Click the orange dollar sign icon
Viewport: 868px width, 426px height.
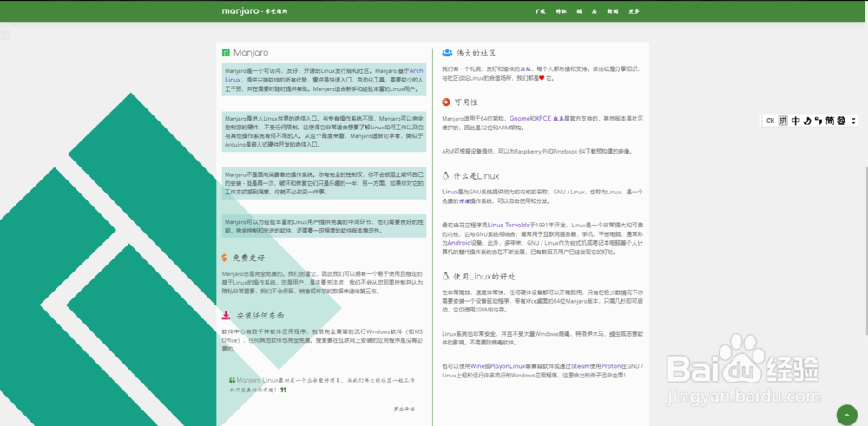tap(225, 258)
